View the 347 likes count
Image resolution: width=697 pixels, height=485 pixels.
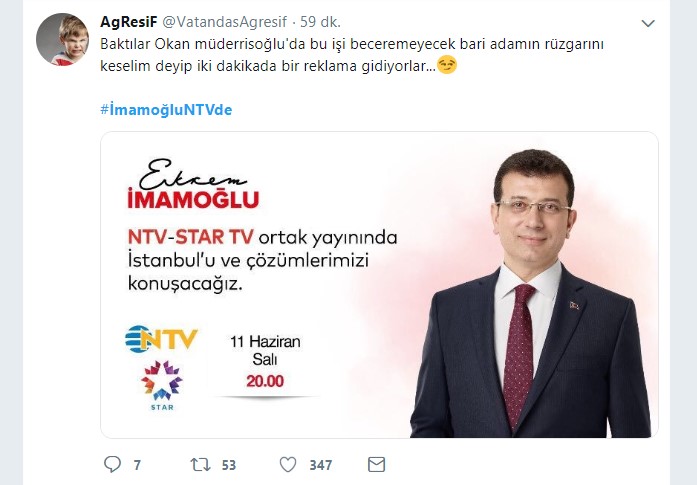321,465
